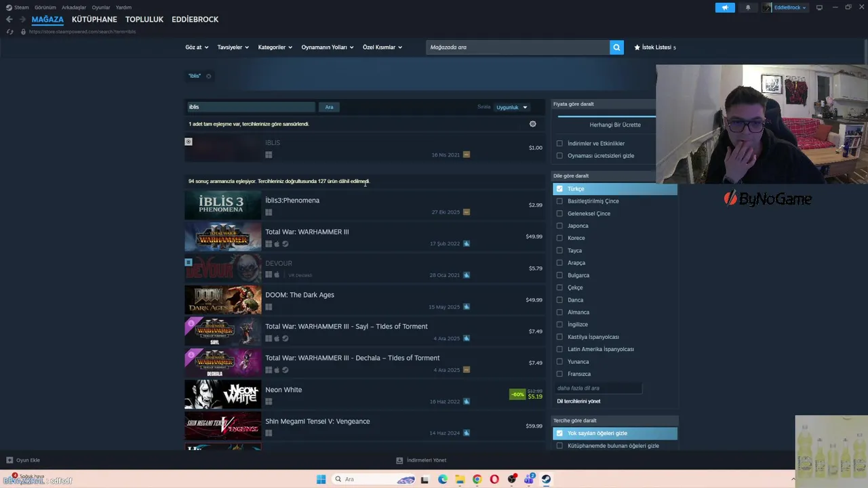Click the Windows platform icon under İblis3:Phenomena
The image size is (868, 488).
269,212
